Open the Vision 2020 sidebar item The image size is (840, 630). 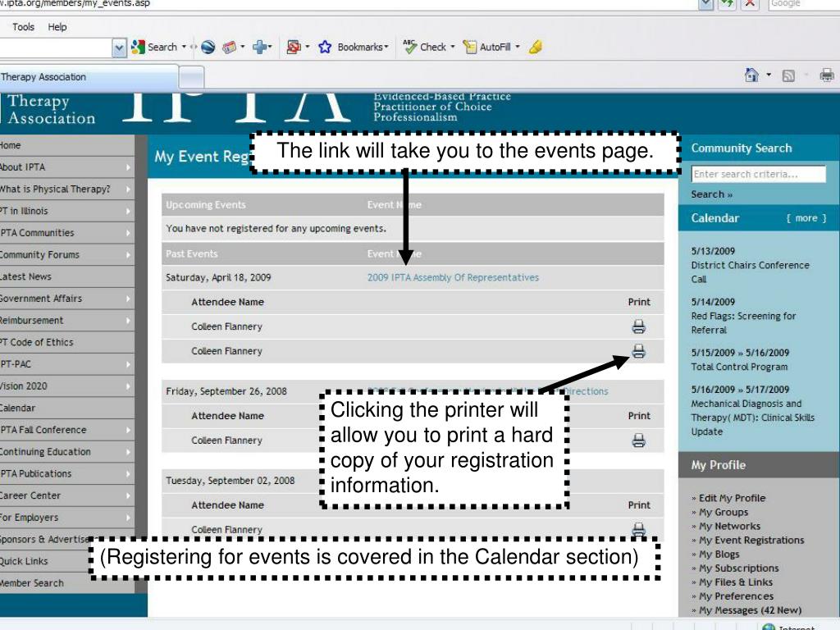pyautogui.click(x=67, y=386)
